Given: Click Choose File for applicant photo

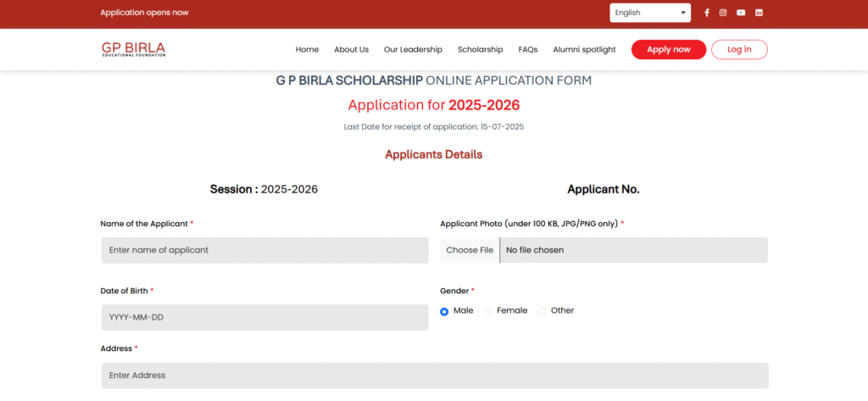Looking at the screenshot, I should coord(470,250).
